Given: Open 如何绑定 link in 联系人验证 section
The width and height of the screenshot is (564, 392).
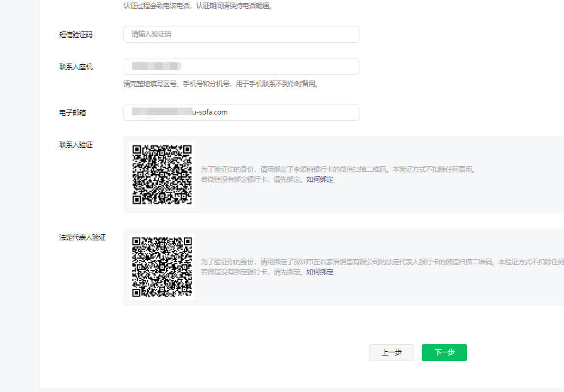Looking at the screenshot, I should pos(320,179).
